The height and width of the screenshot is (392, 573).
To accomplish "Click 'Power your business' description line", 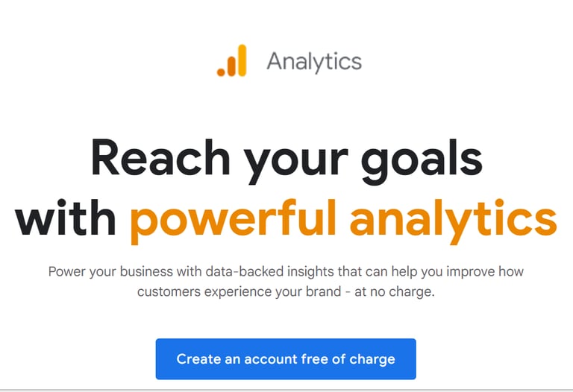I will (286, 271).
